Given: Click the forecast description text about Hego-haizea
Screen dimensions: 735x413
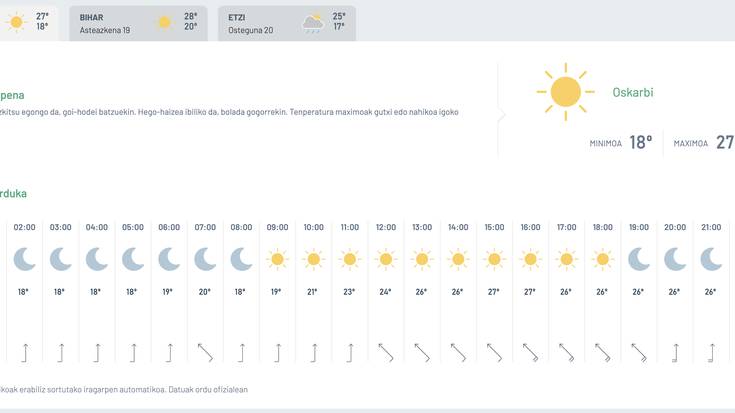Looking at the screenshot, I should [x=229, y=113].
